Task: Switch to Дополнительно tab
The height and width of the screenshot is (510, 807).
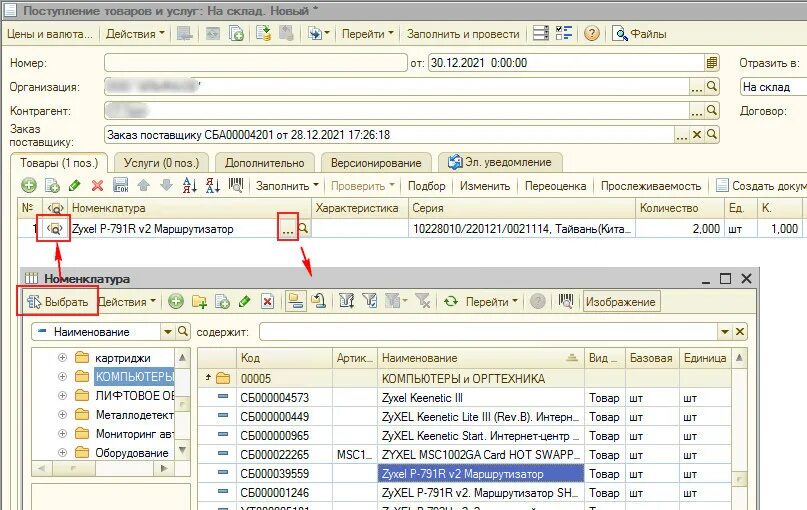Action: point(265,163)
